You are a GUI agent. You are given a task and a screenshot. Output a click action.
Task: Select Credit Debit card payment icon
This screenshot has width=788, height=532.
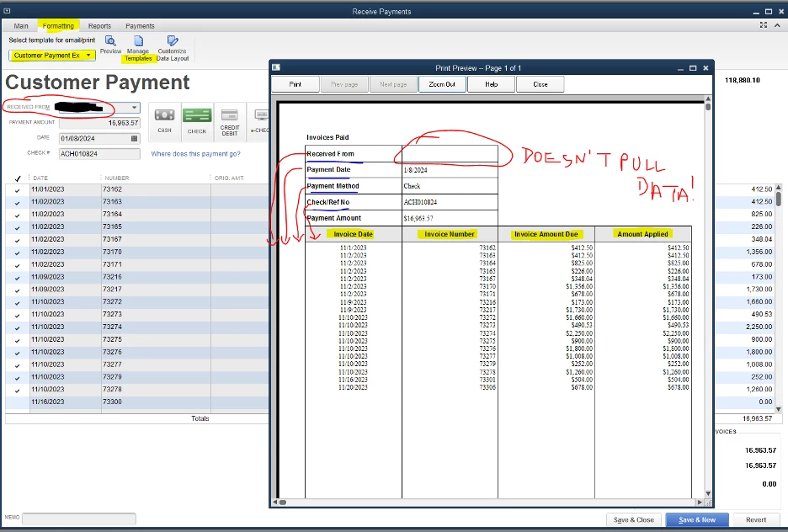coord(230,115)
